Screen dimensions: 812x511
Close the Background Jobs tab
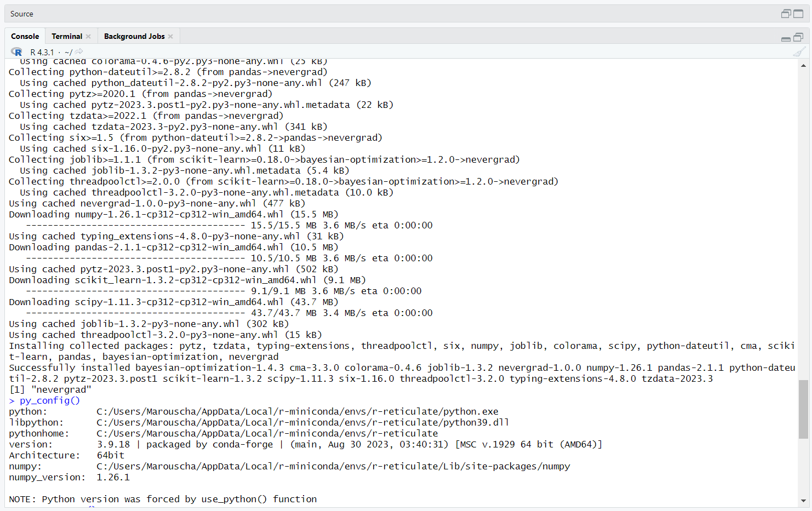click(x=170, y=36)
